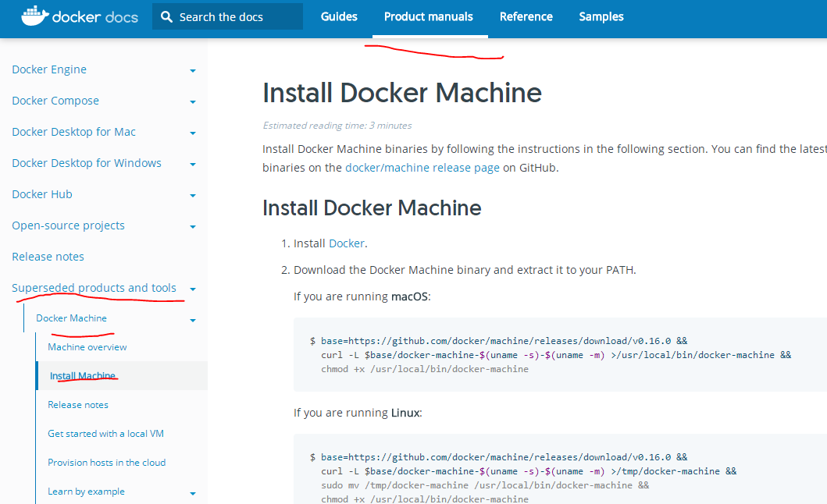The height and width of the screenshot is (504, 827).
Task: Follow the Docker link in step 1
Action: (347, 243)
